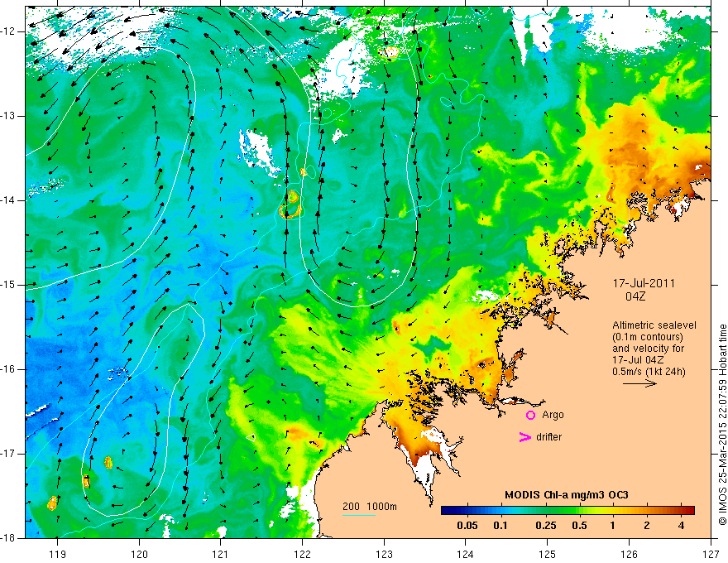Click the longitude axis label '122'
728x563 pixels.
(302, 554)
